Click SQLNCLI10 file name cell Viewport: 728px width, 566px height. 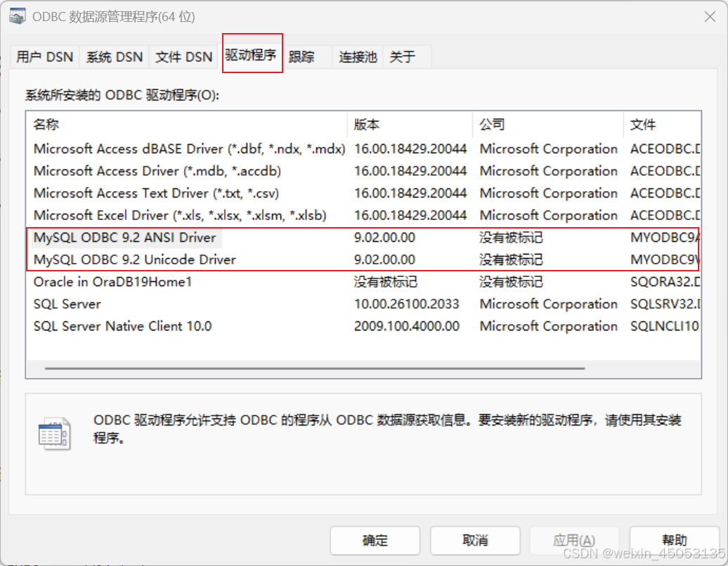click(664, 326)
